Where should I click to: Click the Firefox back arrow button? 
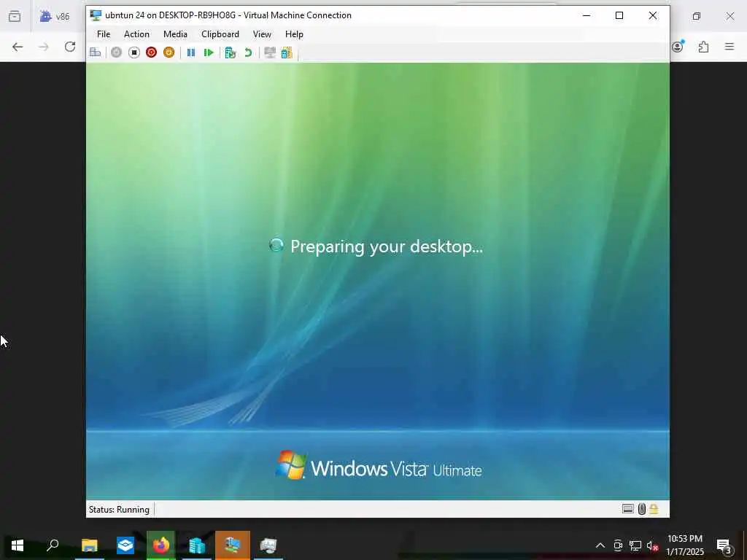pos(18,47)
